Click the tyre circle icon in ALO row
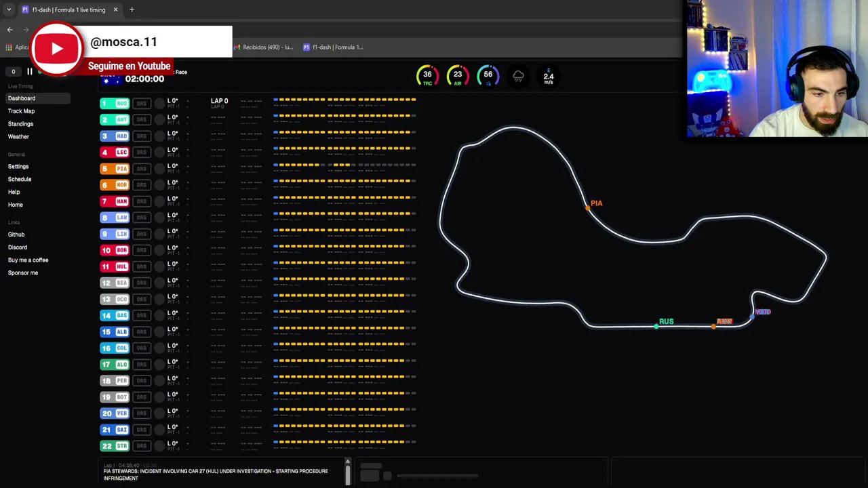 (159, 365)
